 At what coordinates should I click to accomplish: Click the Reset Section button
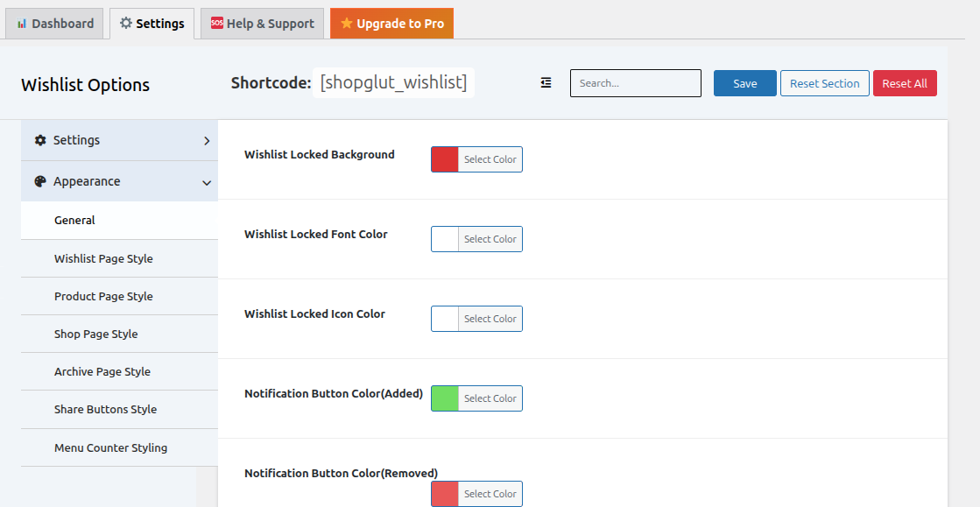click(x=824, y=83)
